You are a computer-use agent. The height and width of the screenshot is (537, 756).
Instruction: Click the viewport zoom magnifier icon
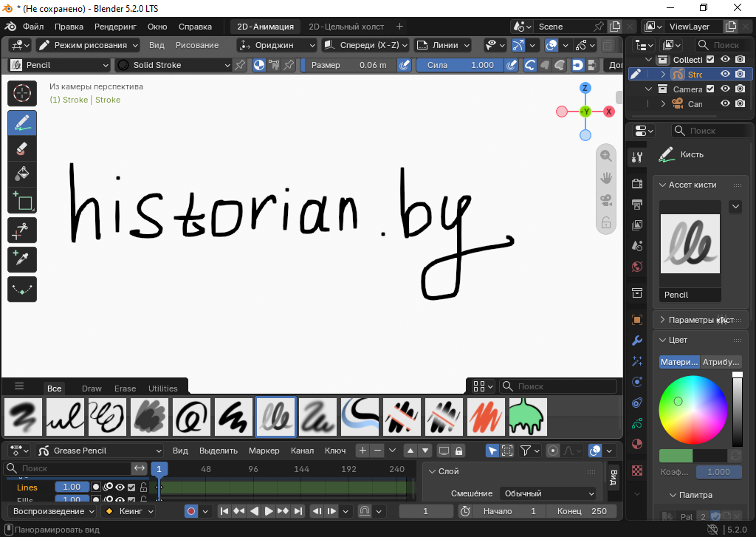pos(606,156)
